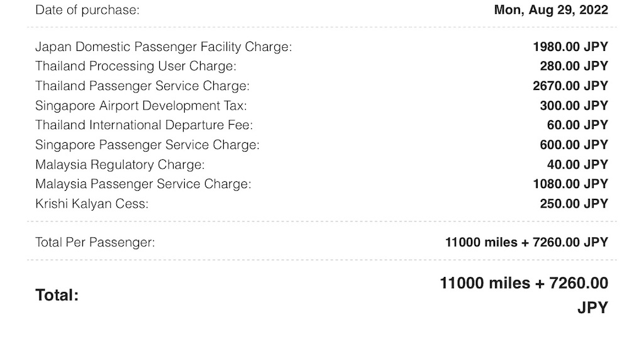The image size is (644, 343).
Task: Click the Total Per Passenger label
Action: (x=96, y=242)
